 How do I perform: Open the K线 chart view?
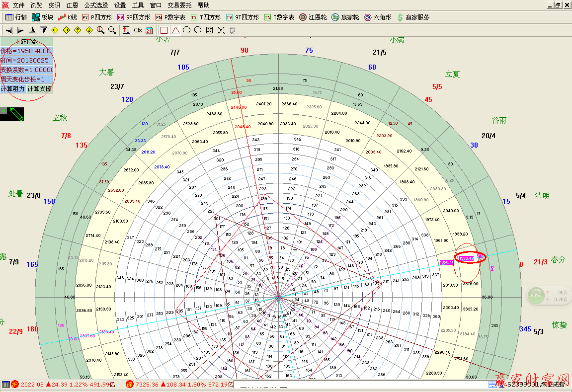point(67,17)
